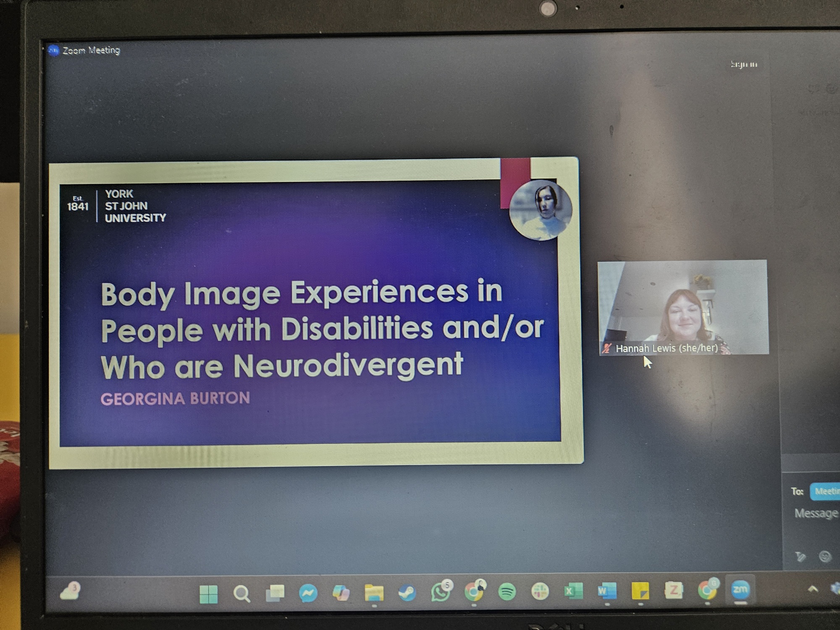
Task: Open Microsoft Word from taskbar
Action: click(606, 591)
